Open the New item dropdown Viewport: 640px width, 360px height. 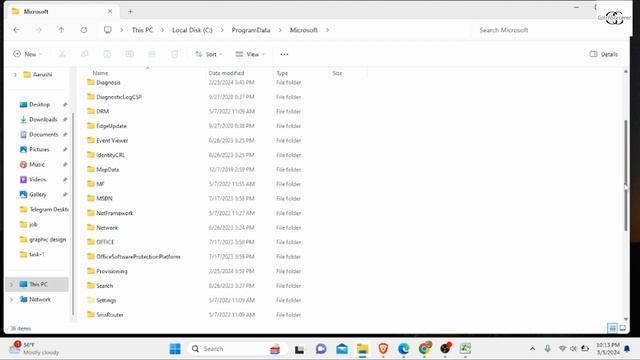click(27, 54)
